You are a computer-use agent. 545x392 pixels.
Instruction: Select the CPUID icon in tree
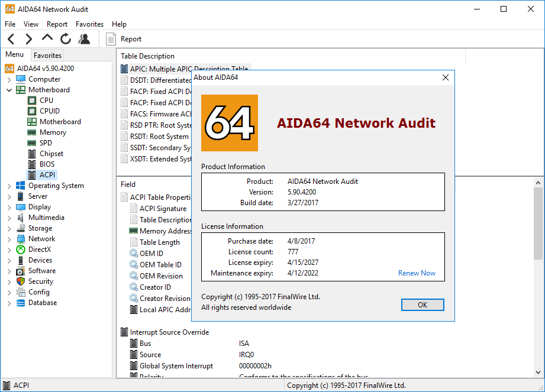pos(31,111)
